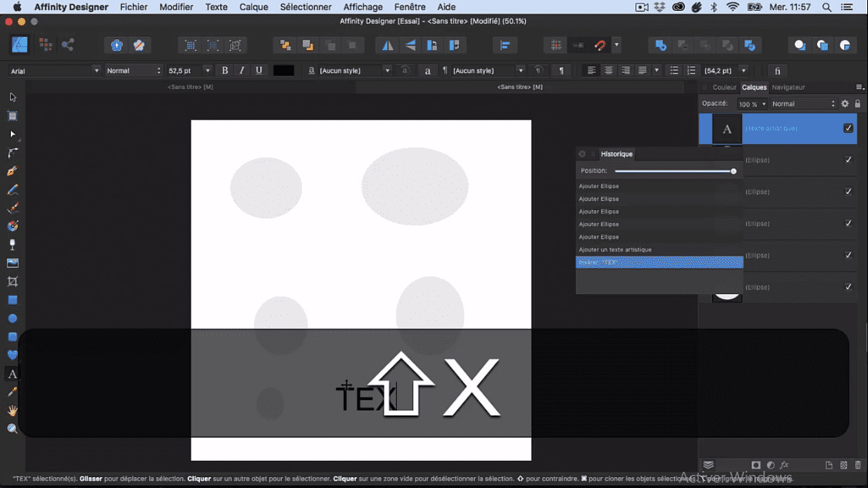Flip selection horizontally
The width and height of the screenshot is (868, 488).
(x=388, y=46)
